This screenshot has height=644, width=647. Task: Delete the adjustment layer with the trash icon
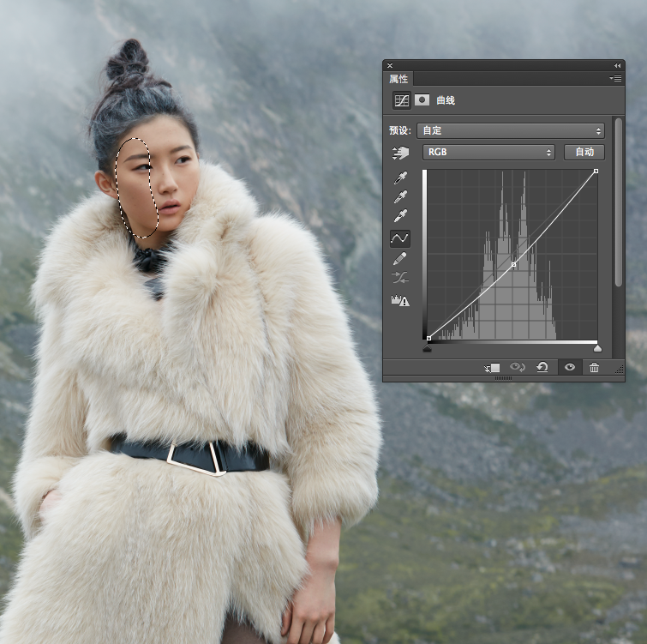[594, 367]
